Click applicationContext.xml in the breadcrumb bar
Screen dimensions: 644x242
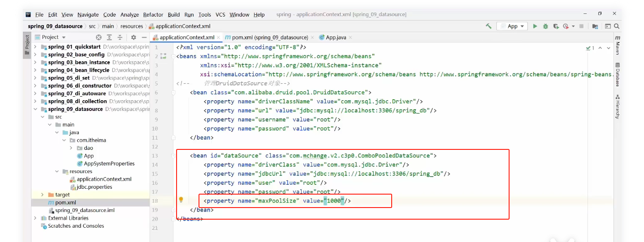179,26
